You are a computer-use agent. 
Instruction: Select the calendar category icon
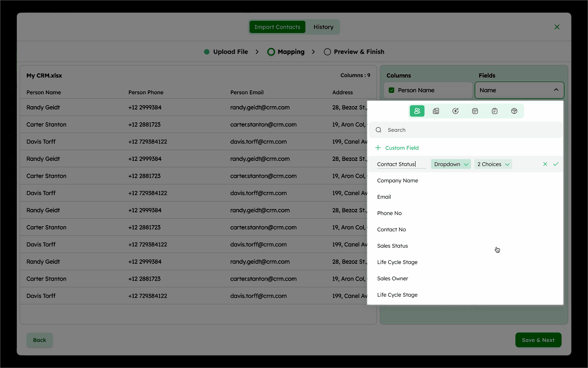(x=475, y=111)
